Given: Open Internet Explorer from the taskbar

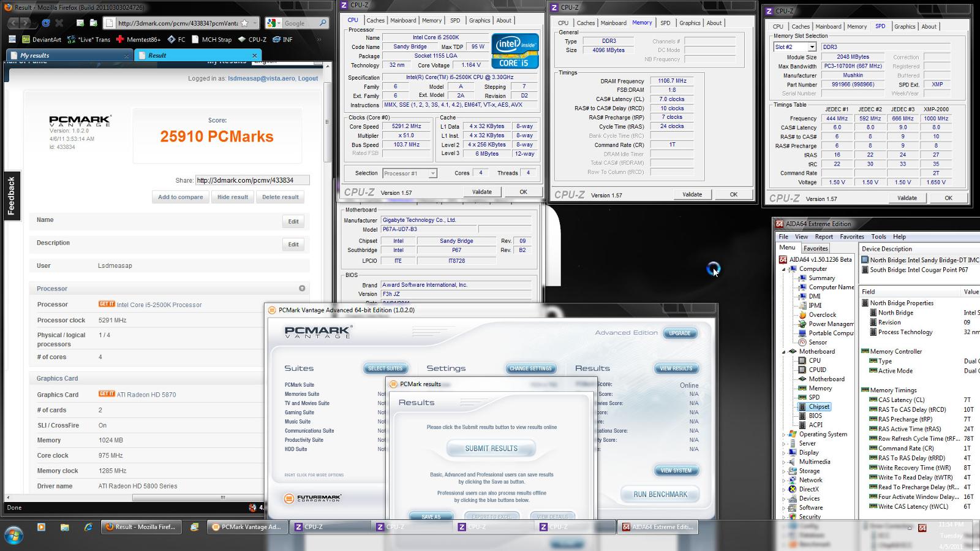Looking at the screenshot, I should point(88,526).
